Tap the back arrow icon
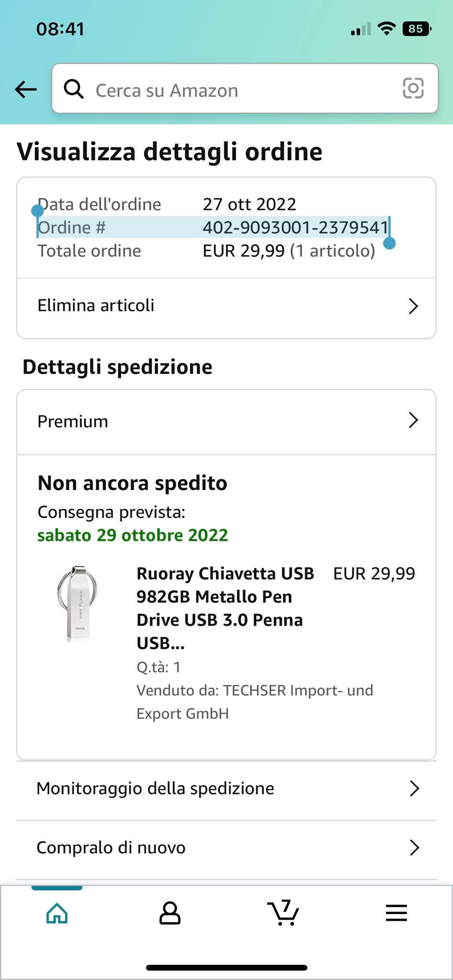Image resolution: width=453 pixels, height=980 pixels. (x=26, y=89)
